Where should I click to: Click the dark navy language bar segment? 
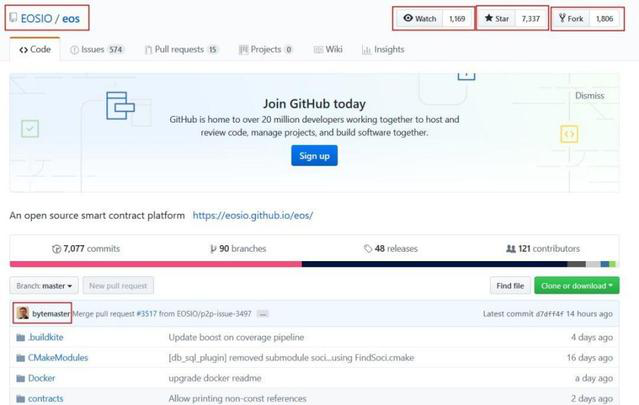tap(434, 264)
